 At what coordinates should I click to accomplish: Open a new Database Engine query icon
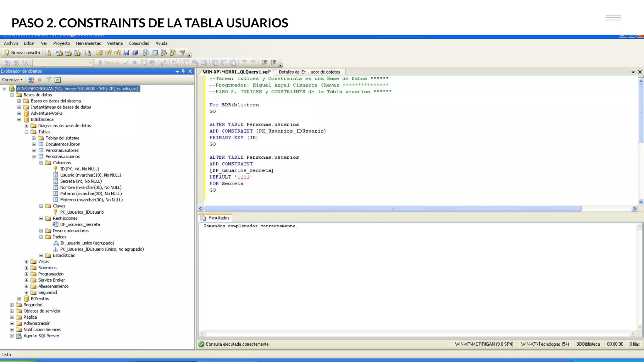point(48,53)
